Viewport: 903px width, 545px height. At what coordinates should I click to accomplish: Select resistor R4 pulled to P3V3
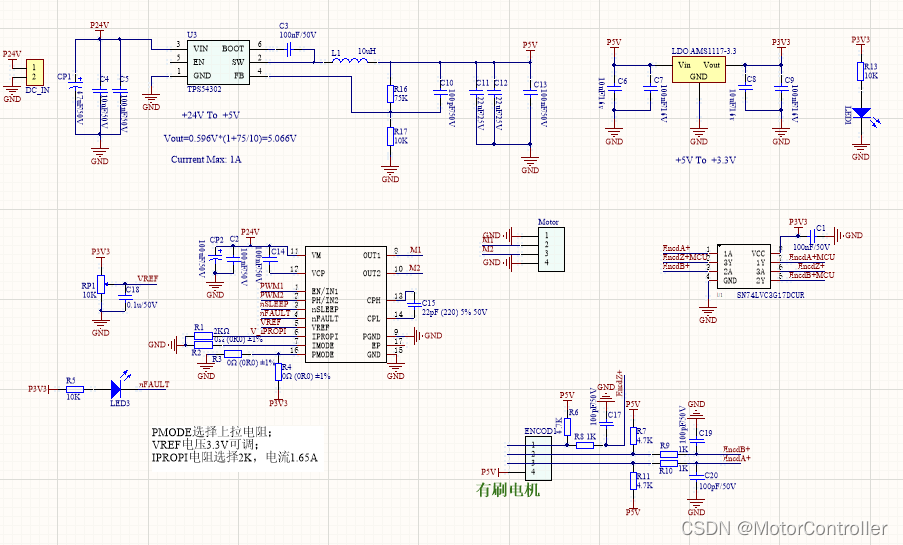pyautogui.click(x=278, y=372)
